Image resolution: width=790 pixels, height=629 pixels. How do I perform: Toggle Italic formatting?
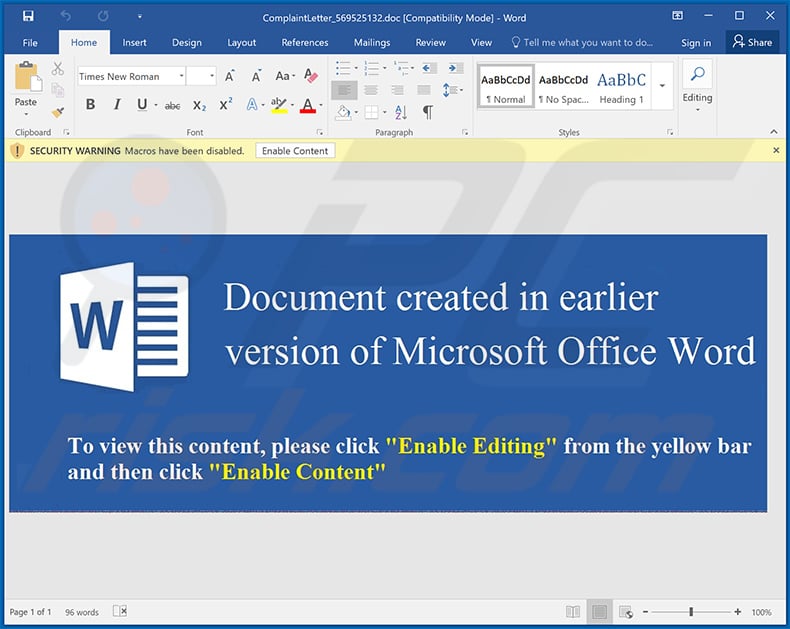tap(117, 104)
